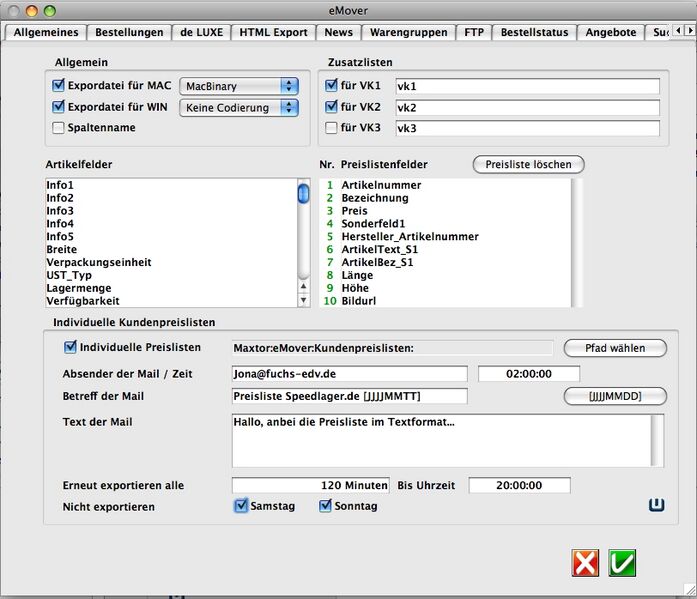Click the Maxtor:eMover:Kundenpreislisten path field
The width and height of the screenshot is (697, 599).
click(x=393, y=348)
